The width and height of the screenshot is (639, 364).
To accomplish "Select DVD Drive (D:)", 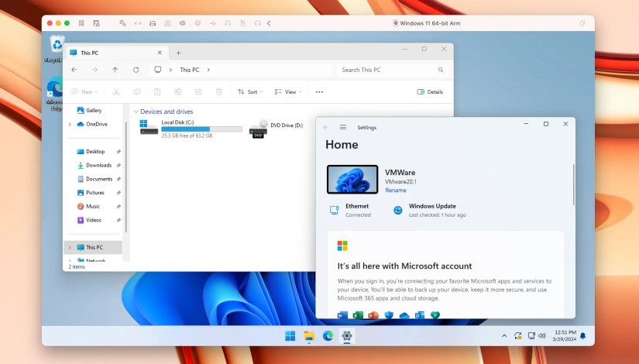I will 276,129.
